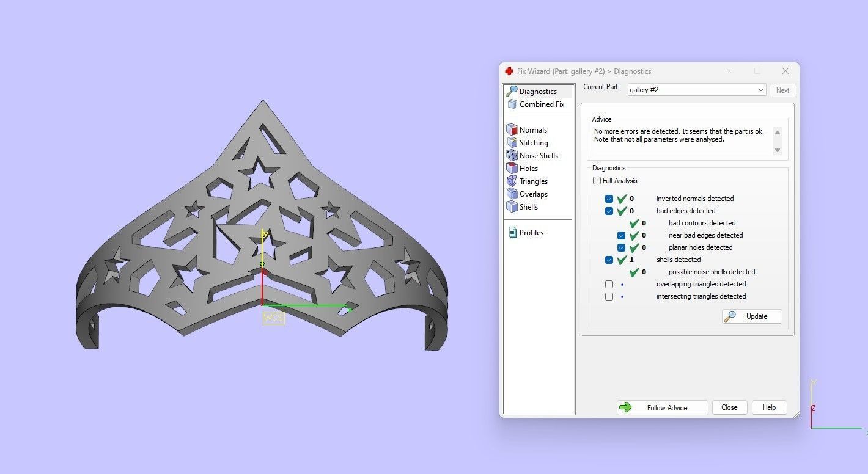
Task: Click the Follow Advice button
Action: tap(662, 407)
